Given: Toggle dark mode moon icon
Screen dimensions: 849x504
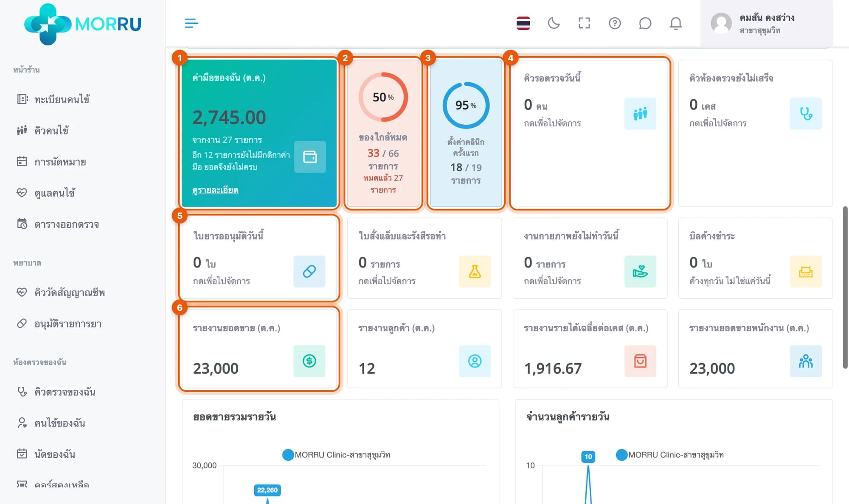Looking at the screenshot, I should pyautogui.click(x=554, y=23).
